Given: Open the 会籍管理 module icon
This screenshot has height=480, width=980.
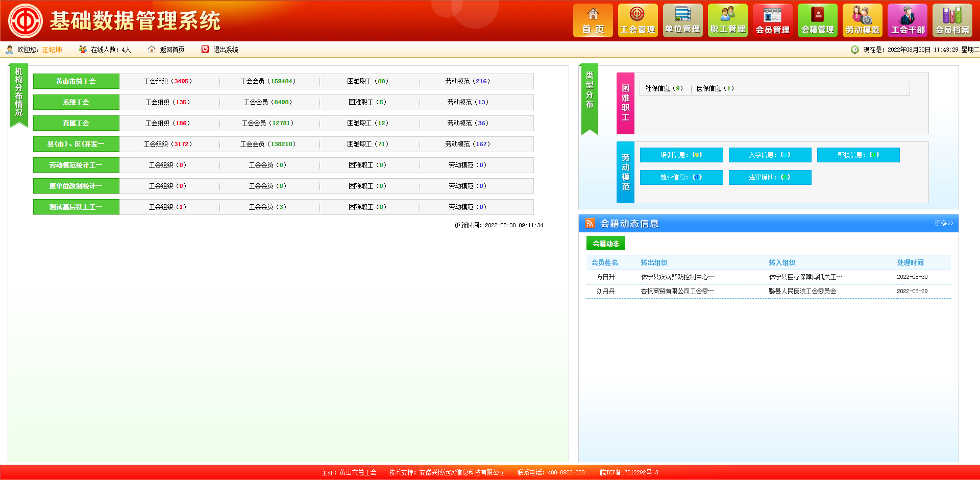Looking at the screenshot, I should point(817,21).
